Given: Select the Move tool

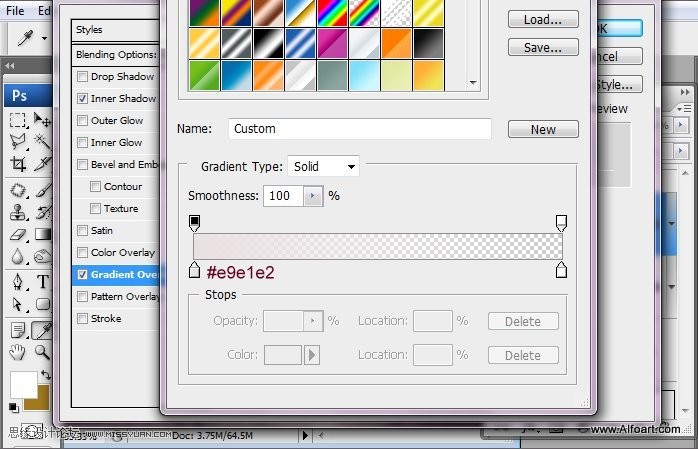Looking at the screenshot, I should 43,120.
